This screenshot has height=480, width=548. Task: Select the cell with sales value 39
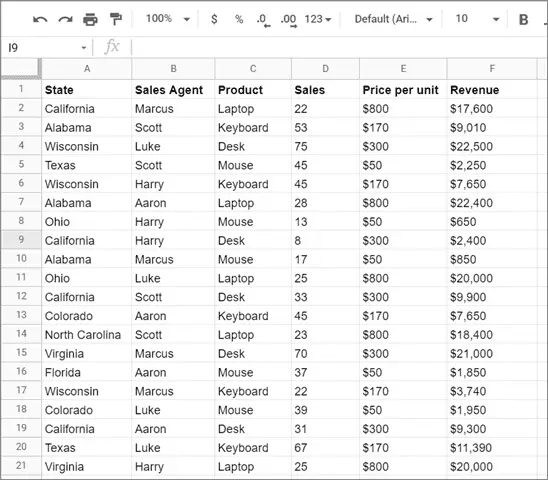(325, 410)
